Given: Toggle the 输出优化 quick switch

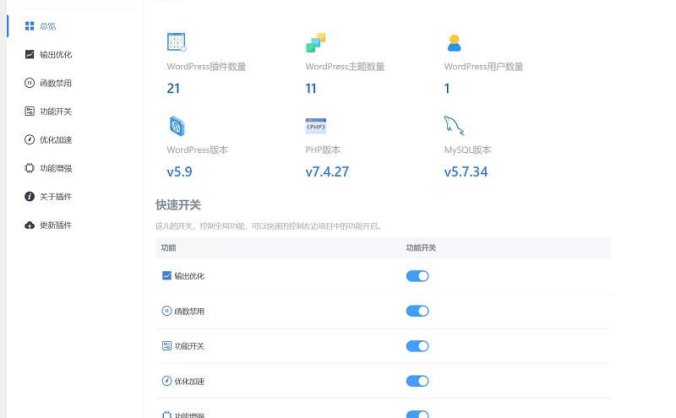Looking at the screenshot, I should (417, 276).
